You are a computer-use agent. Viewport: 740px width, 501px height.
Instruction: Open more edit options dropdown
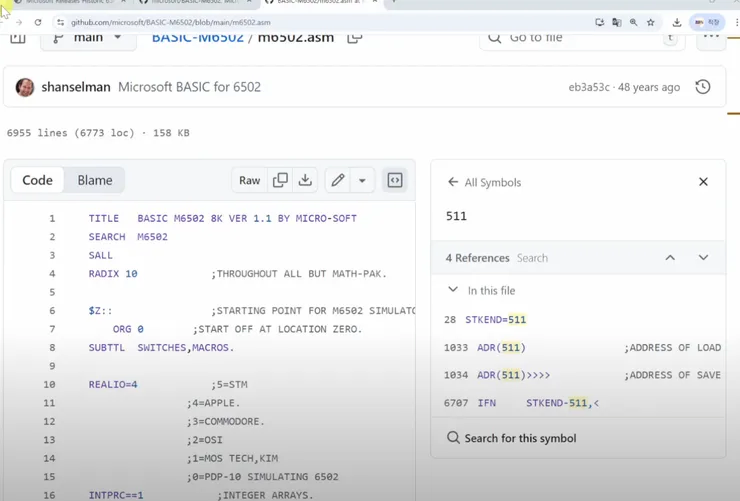point(362,180)
